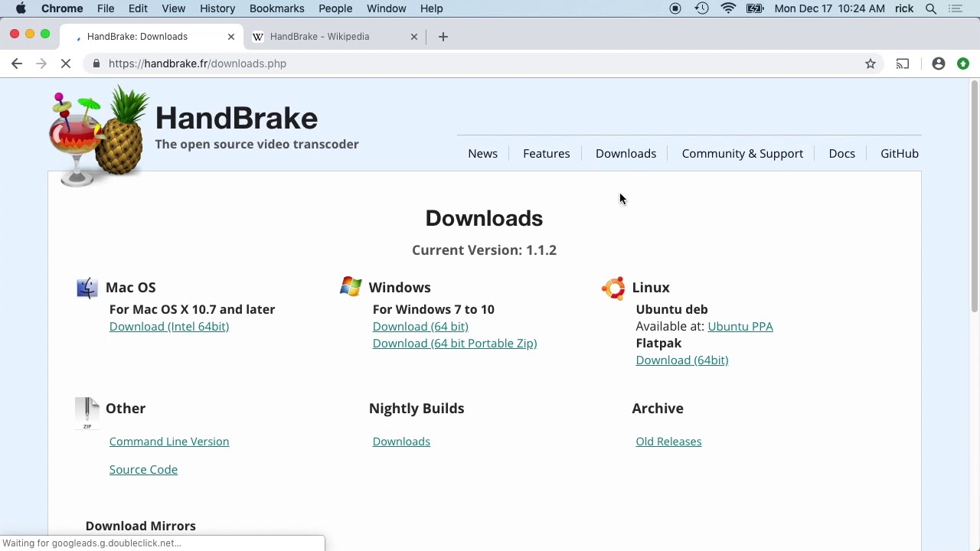
Task: Click the HandBrake pineapple logo
Action: pyautogui.click(x=99, y=135)
